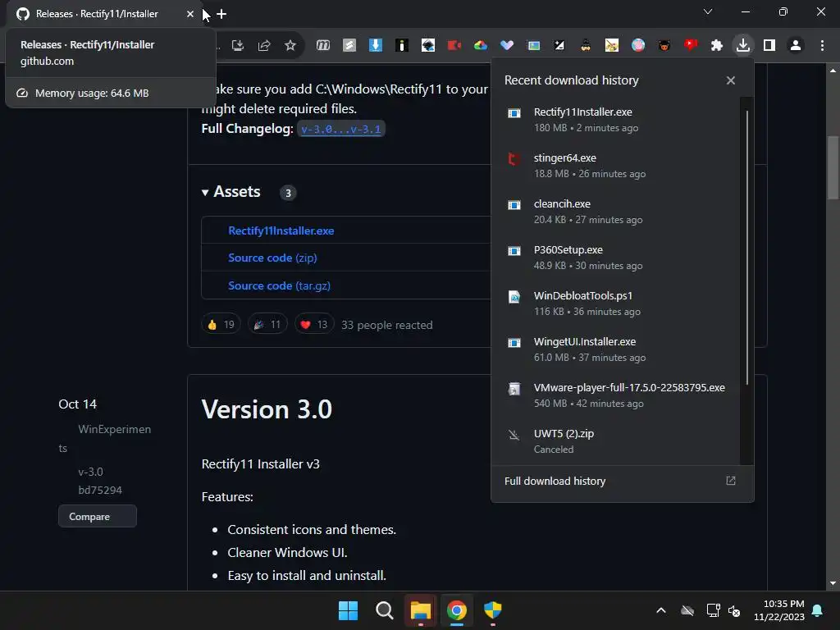Download the Rectify11Installer.exe asset

(x=281, y=231)
